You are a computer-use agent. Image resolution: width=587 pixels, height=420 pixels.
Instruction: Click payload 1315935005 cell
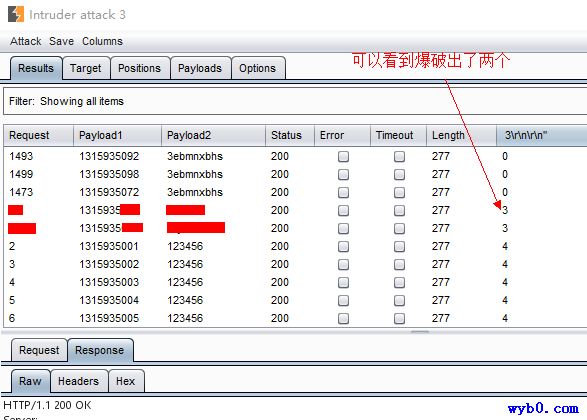pyautogui.click(x=109, y=318)
